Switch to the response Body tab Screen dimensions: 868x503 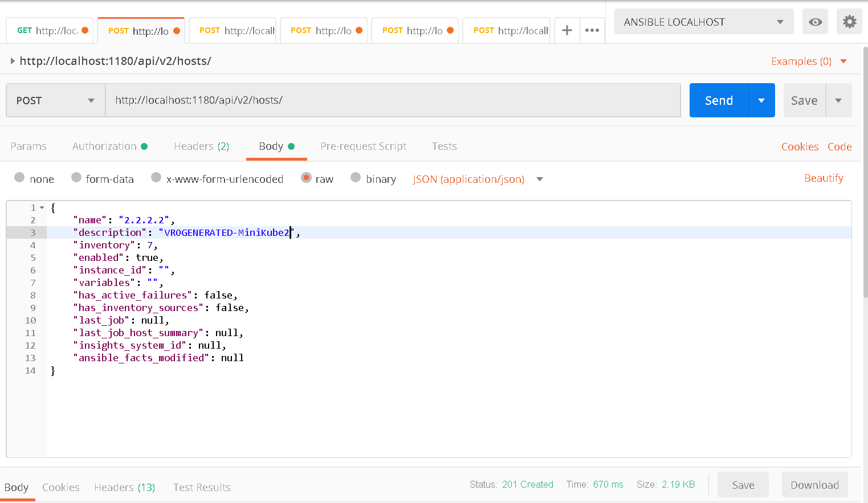[x=17, y=487]
